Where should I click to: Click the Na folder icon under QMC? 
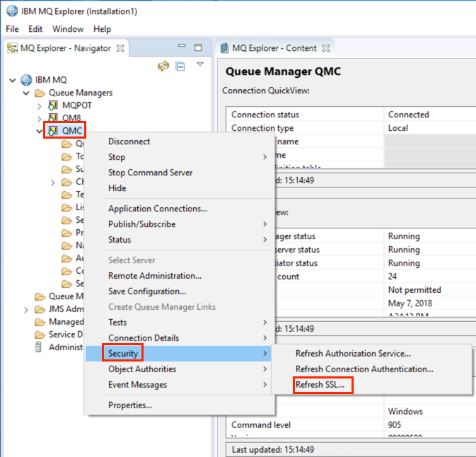(x=66, y=245)
